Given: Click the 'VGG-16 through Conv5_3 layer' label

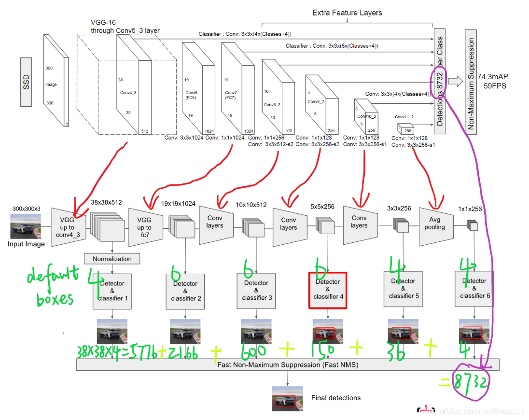Looking at the screenshot, I should point(125,27).
